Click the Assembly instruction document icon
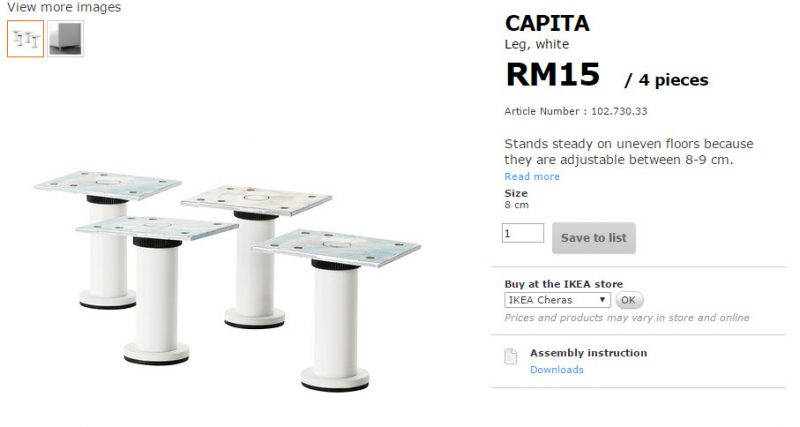800x427 pixels. (x=510, y=356)
